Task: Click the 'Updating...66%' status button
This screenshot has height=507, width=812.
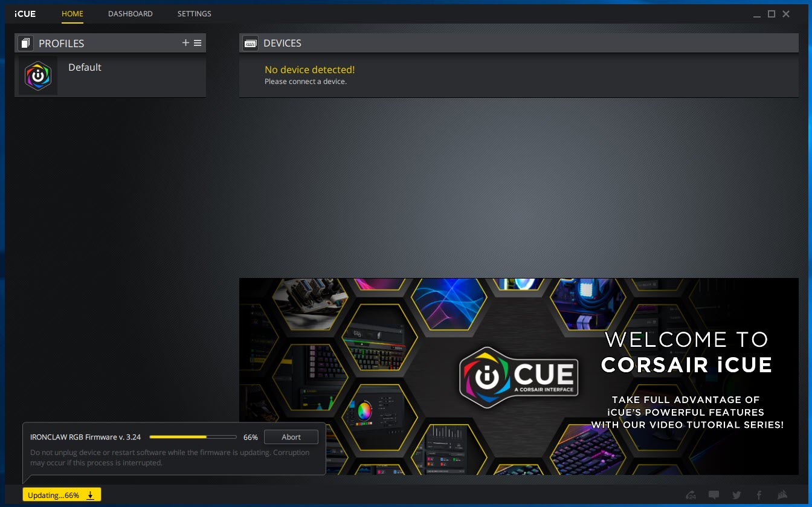Action: (x=62, y=495)
